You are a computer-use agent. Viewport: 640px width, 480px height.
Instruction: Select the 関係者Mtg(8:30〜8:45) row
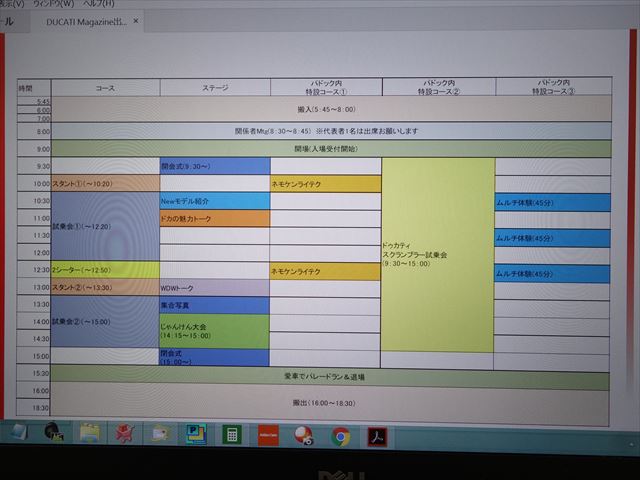331,131
